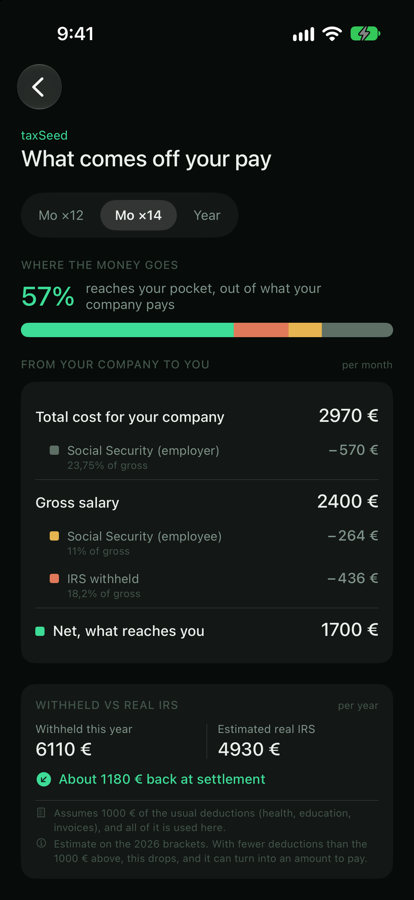414x900 pixels.
Task: Tap the green settlement arrow icon
Action: (x=44, y=779)
